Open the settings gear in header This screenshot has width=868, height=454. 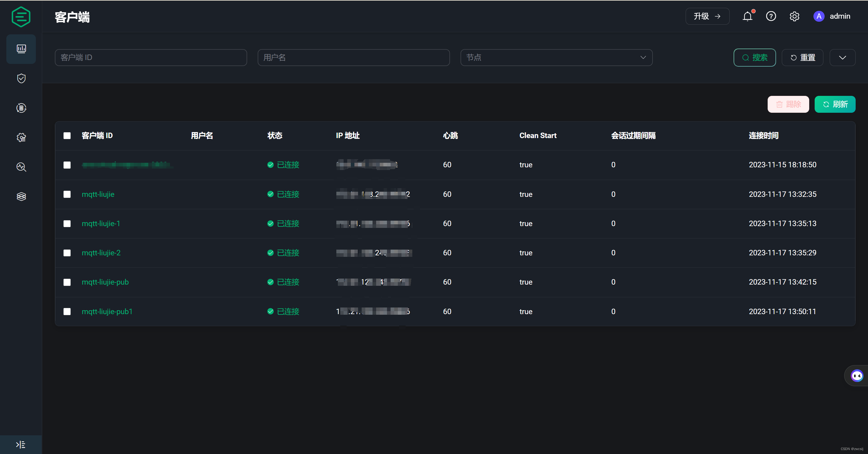coord(794,16)
